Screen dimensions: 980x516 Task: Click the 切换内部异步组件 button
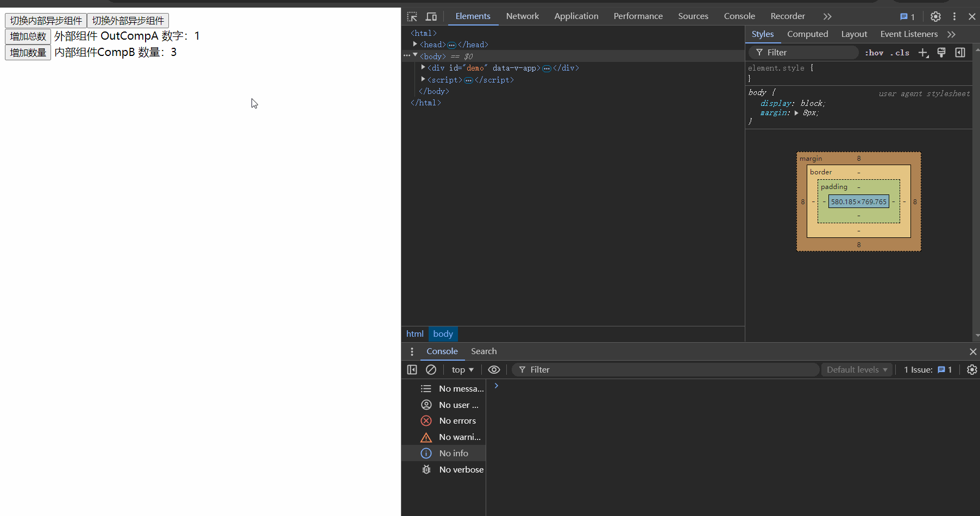point(46,21)
